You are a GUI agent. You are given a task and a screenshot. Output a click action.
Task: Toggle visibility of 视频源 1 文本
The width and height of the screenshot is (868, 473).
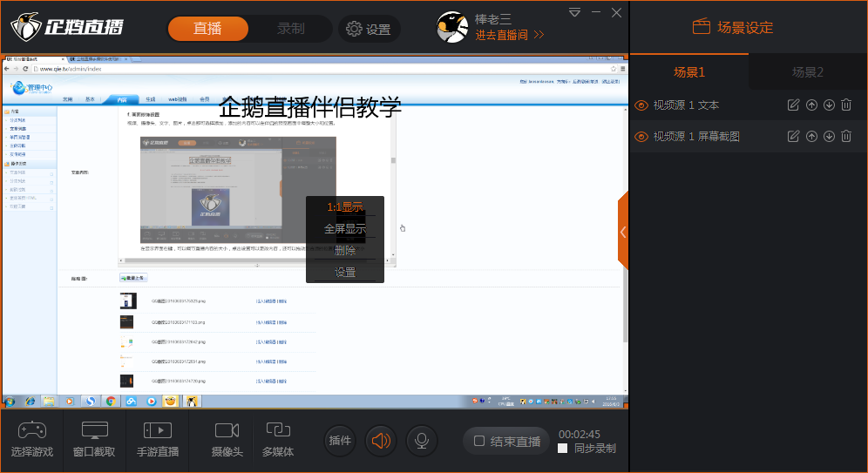(641, 105)
